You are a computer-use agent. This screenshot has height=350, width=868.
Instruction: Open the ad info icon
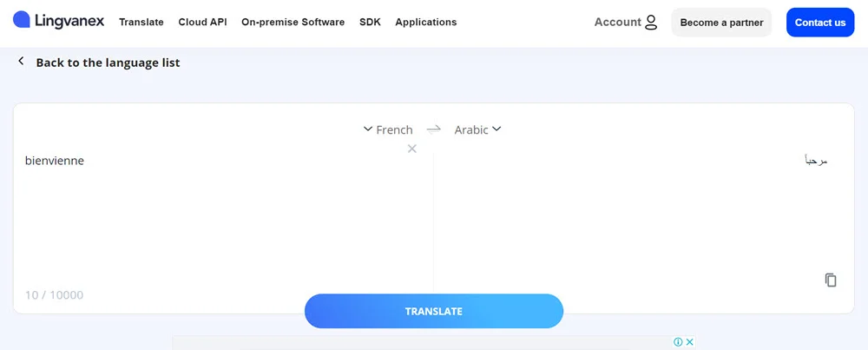tap(678, 341)
